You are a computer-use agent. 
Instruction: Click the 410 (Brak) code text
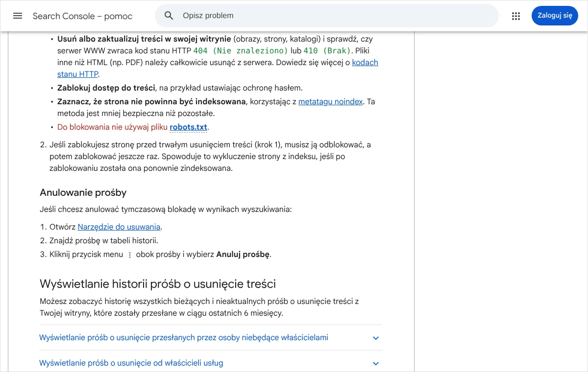click(327, 51)
